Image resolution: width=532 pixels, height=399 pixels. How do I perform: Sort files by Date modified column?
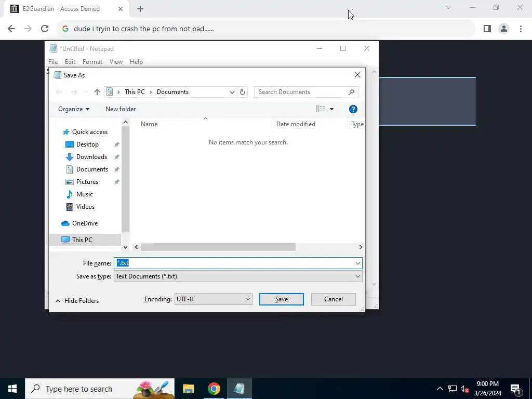pyautogui.click(x=296, y=124)
